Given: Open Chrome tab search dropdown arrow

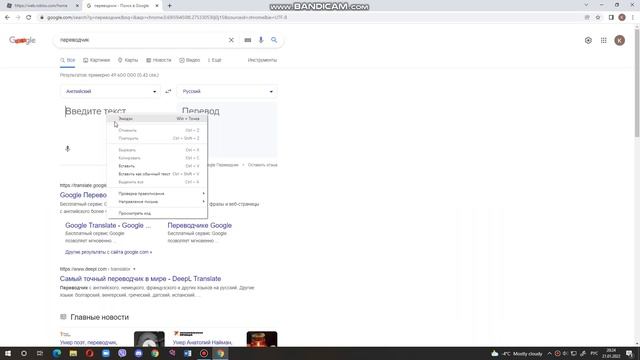Looking at the screenshot, I should point(586,5).
